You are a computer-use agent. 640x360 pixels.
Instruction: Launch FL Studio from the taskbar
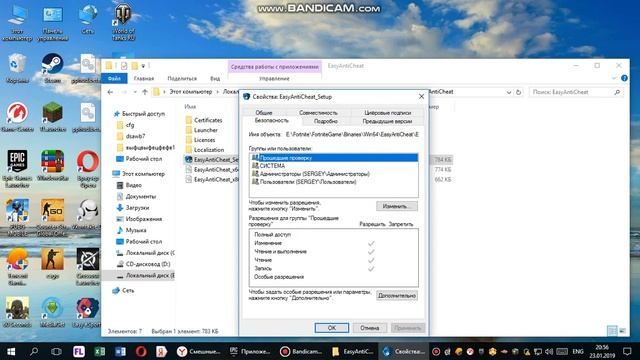[x=78, y=351]
